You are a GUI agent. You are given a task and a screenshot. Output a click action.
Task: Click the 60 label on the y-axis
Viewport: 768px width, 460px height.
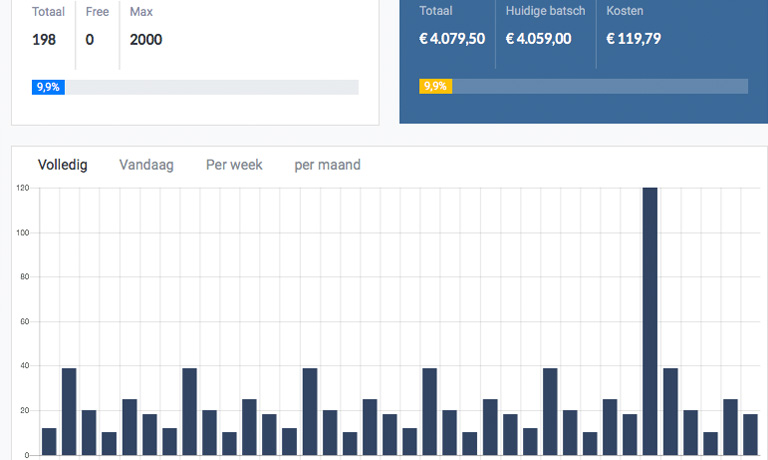25,322
